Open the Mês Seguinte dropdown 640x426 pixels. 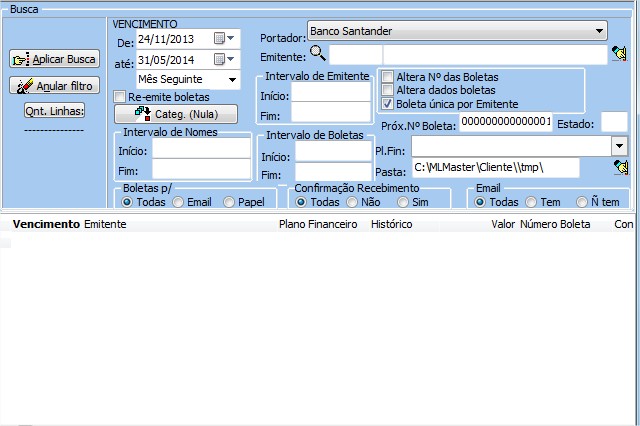pyautogui.click(x=232, y=79)
